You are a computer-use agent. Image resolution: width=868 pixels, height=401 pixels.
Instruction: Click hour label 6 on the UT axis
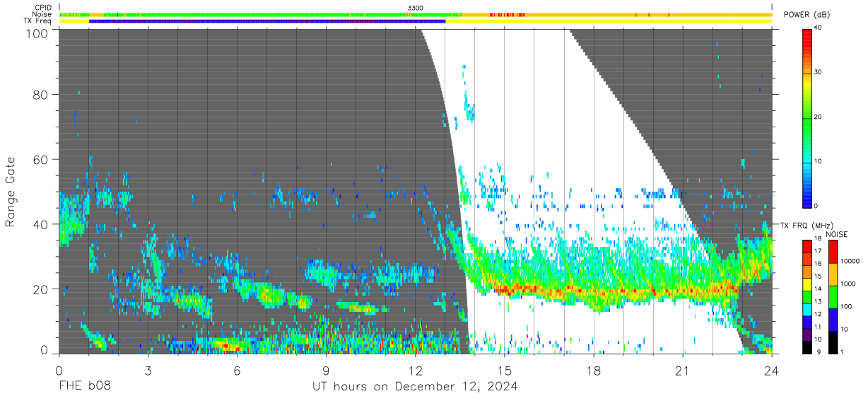click(237, 371)
